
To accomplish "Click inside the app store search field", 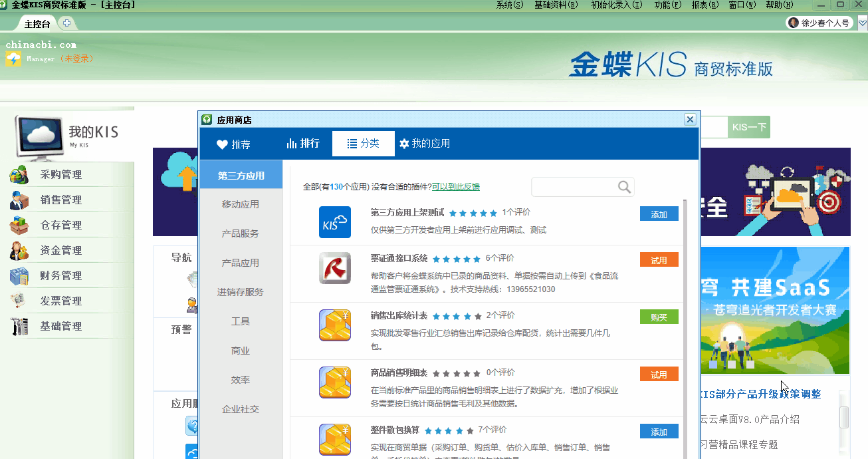I will (x=572, y=187).
